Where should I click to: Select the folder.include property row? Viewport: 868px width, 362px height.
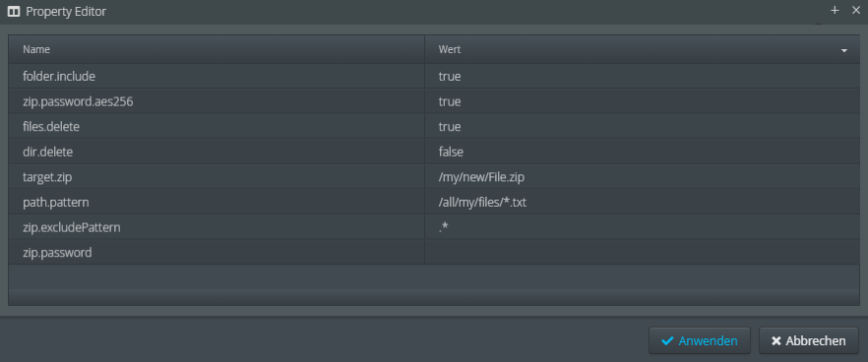434,76
